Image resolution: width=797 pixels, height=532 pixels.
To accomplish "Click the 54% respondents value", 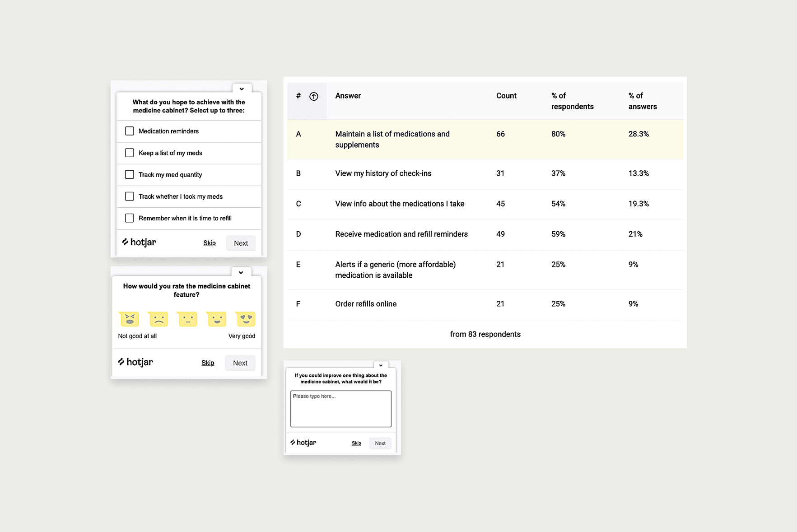I will pyautogui.click(x=558, y=204).
